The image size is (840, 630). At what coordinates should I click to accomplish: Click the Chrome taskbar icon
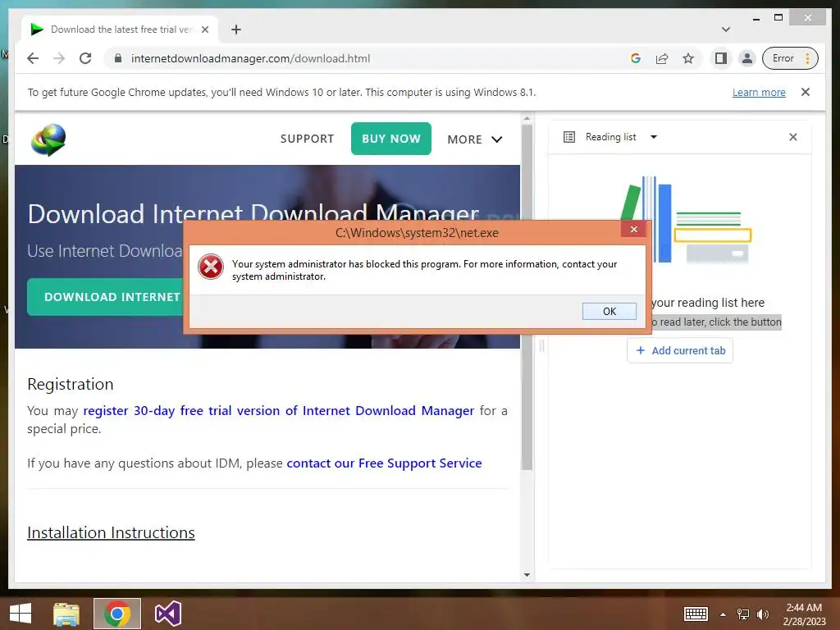coord(117,614)
